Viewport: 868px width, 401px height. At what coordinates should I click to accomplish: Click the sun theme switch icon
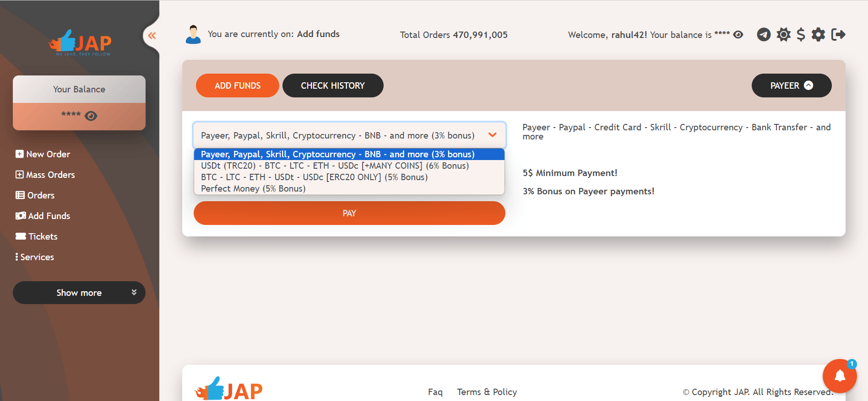[783, 35]
